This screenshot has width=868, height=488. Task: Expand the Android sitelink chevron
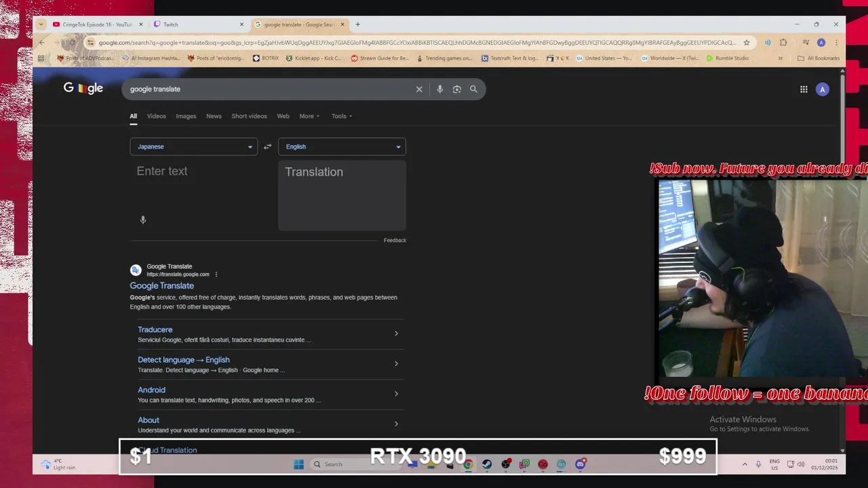[396, 394]
